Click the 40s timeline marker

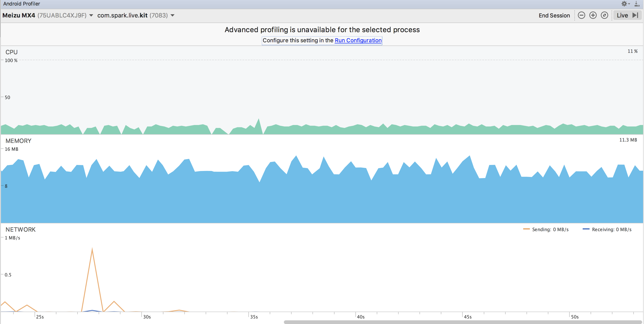pos(361,317)
